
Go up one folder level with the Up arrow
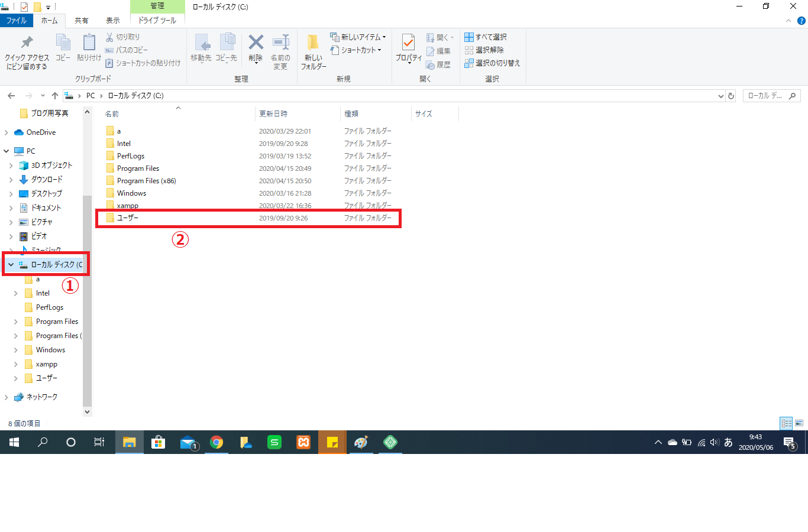[x=55, y=96]
